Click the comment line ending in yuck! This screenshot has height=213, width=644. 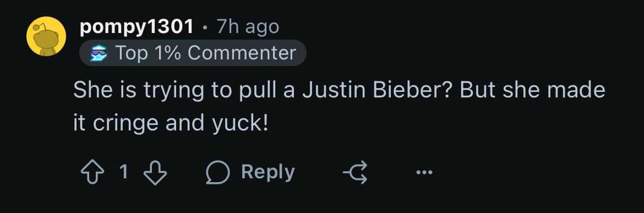point(171,123)
